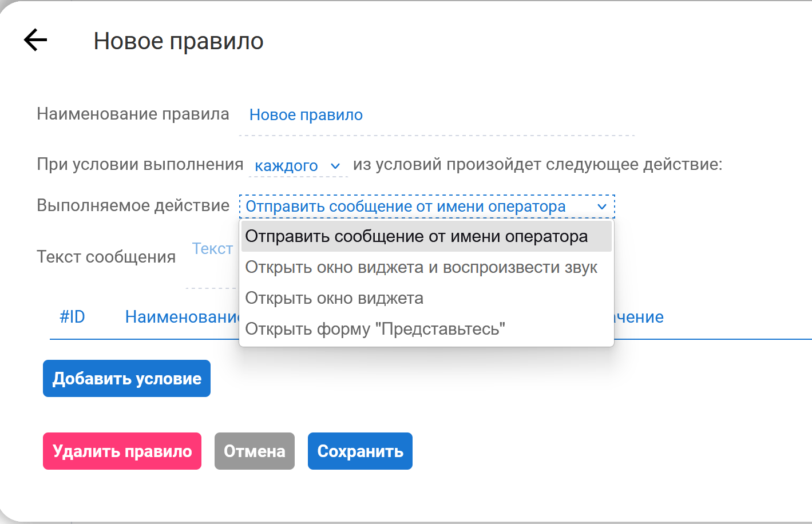The image size is (812, 524).
Task: Click the chevron arrow of the action dropdown
Action: tap(601, 207)
